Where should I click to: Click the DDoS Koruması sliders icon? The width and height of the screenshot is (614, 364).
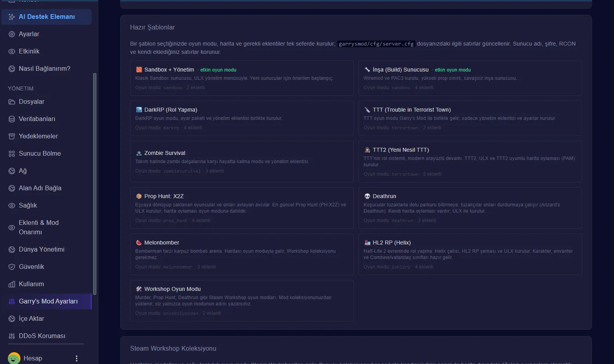tap(12, 336)
